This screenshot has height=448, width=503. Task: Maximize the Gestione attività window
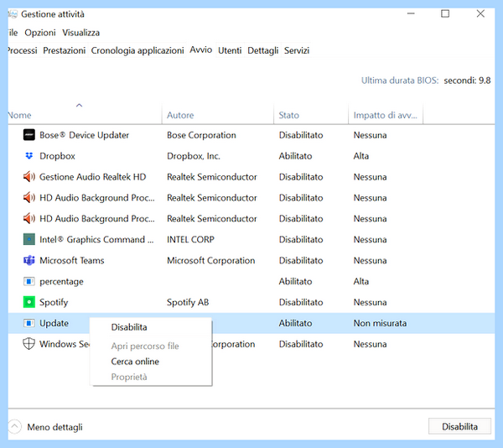tap(445, 13)
